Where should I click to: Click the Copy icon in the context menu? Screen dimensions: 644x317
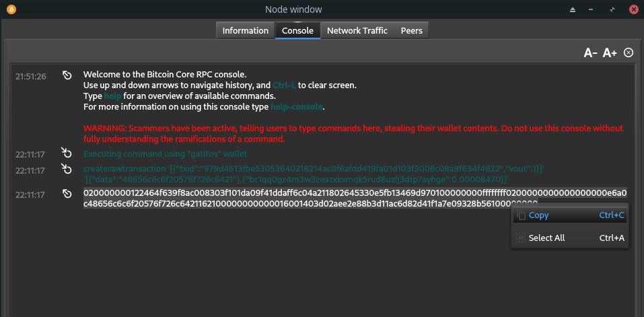coord(521,215)
